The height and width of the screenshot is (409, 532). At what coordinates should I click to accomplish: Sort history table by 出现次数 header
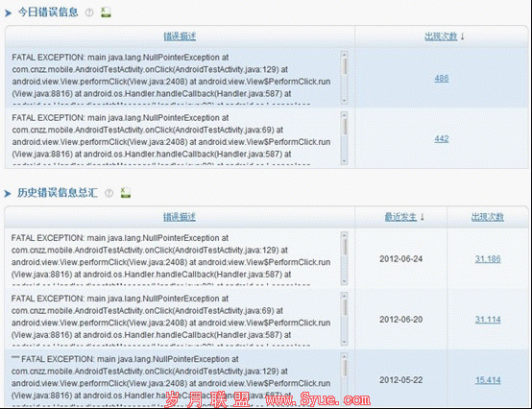488,217
